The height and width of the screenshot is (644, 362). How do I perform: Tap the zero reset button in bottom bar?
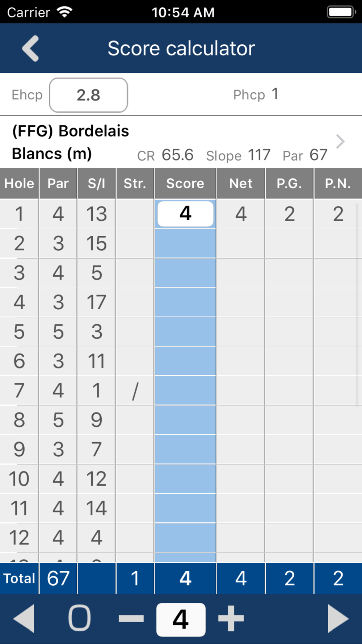[79, 618]
